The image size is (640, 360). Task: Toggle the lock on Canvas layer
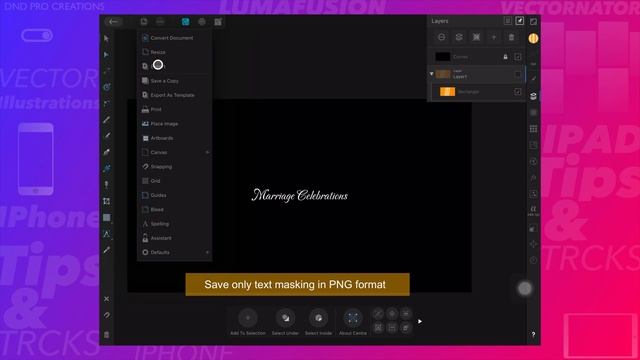[x=505, y=57]
